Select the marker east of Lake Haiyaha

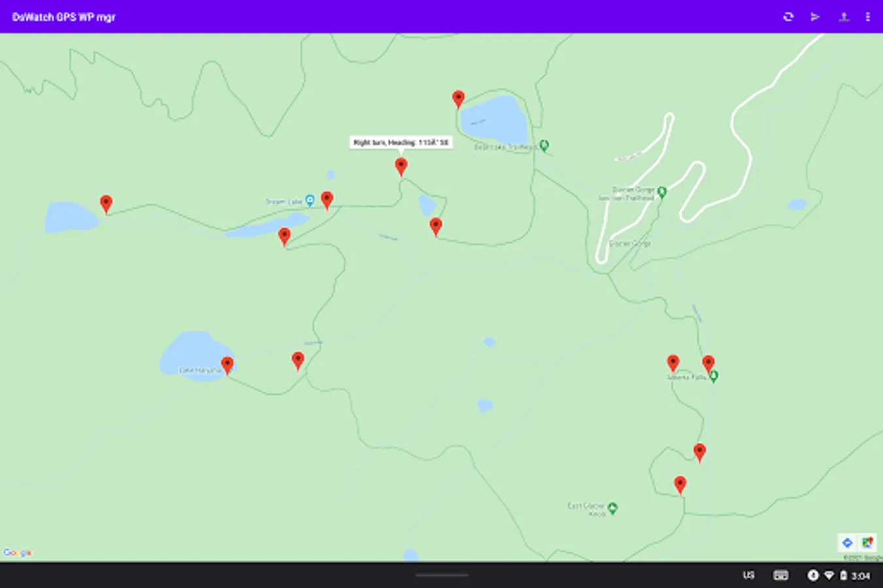tap(298, 361)
